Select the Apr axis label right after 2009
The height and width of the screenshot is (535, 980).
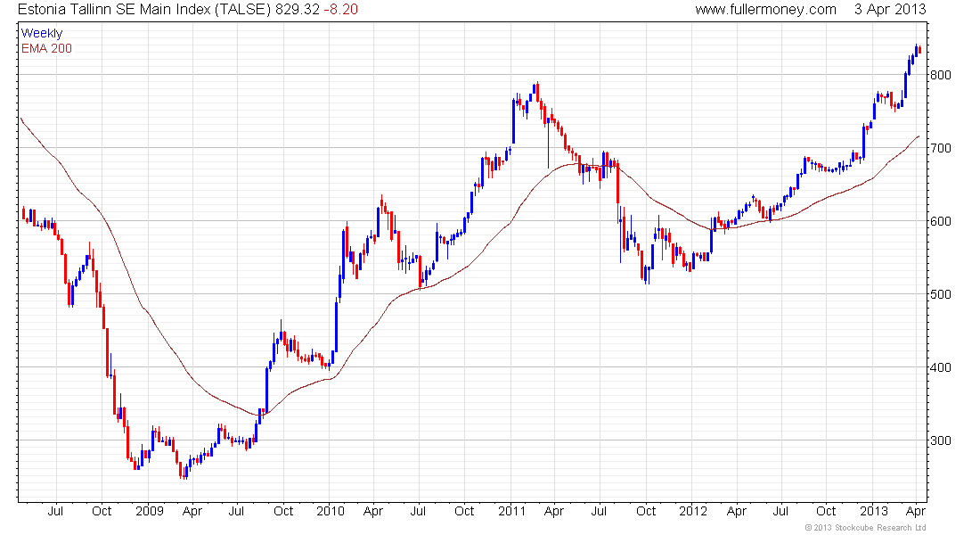pos(192,512)
